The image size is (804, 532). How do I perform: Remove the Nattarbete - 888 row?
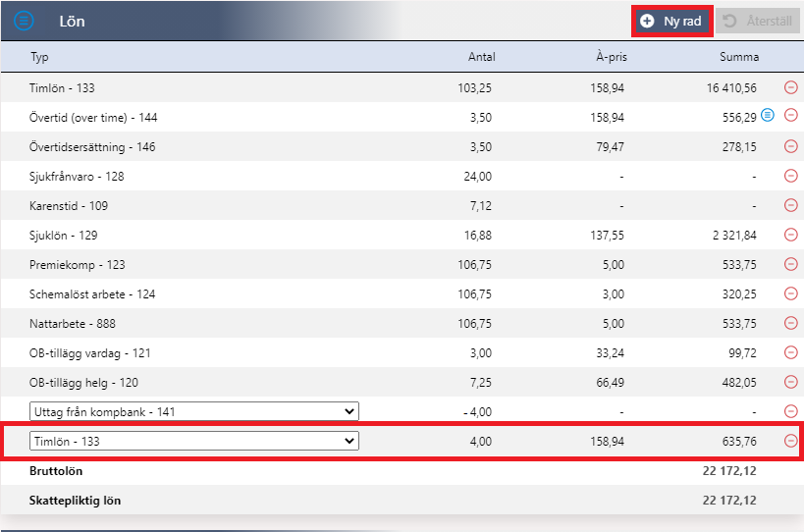click(791, 323)
